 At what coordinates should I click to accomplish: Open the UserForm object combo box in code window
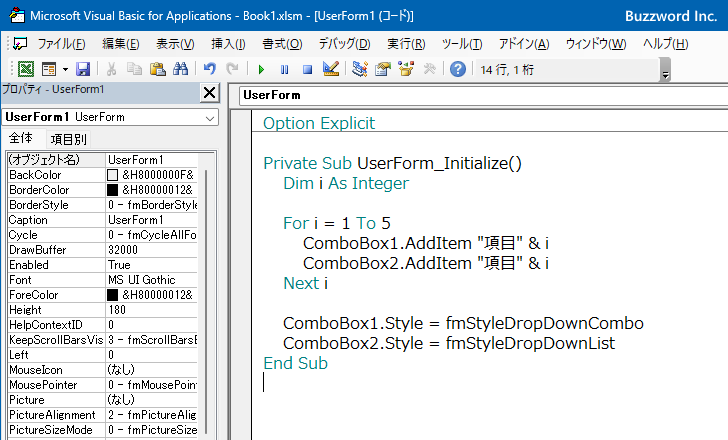(483, 95)
